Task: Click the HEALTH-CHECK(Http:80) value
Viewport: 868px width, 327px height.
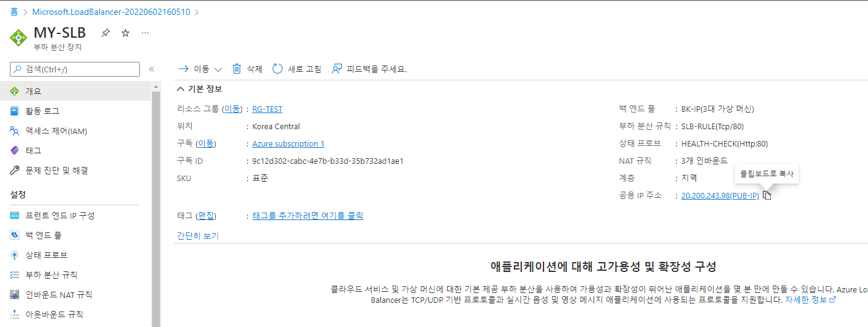Action: (x=725, y=143)
